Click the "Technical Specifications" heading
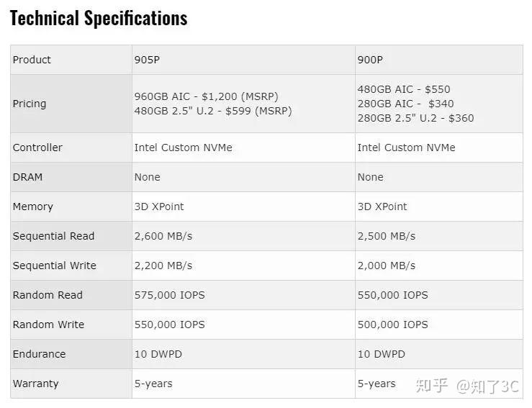Image resolution: width=532 pixels, height=408 pixels. pos(99,19)
